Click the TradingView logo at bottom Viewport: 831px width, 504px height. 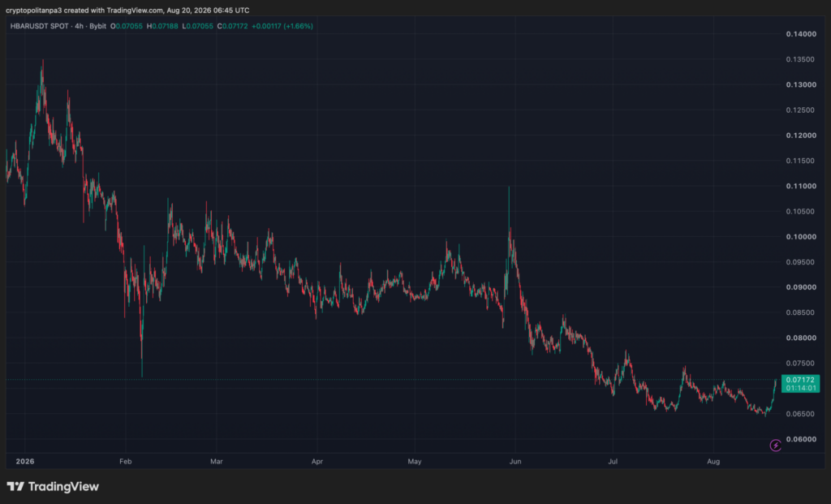[x=53, y=486]
